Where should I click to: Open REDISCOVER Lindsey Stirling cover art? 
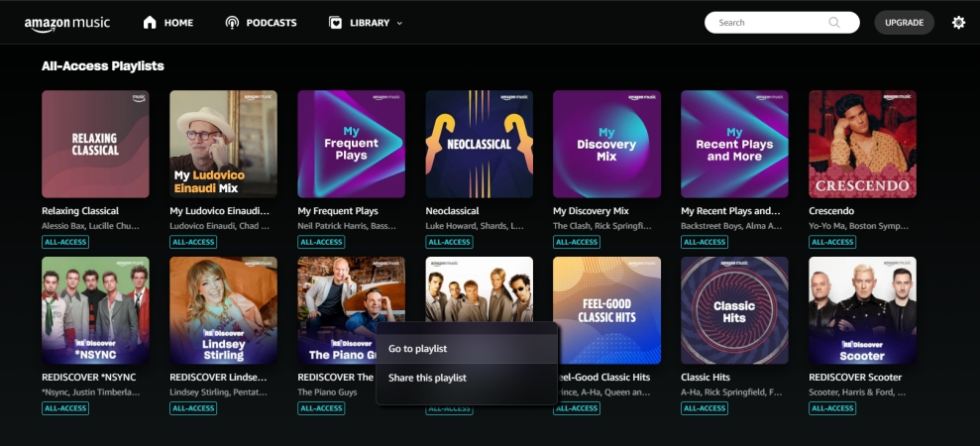pos(223,310)
